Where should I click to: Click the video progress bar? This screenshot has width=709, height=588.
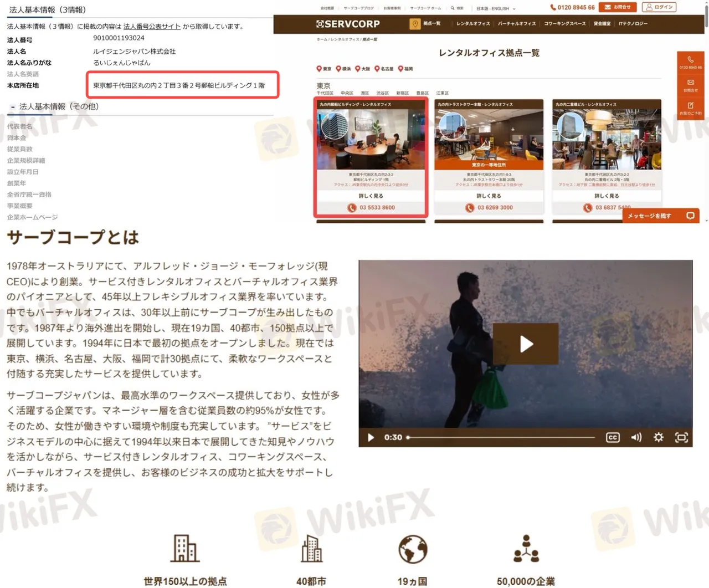[x=501, y=437]
